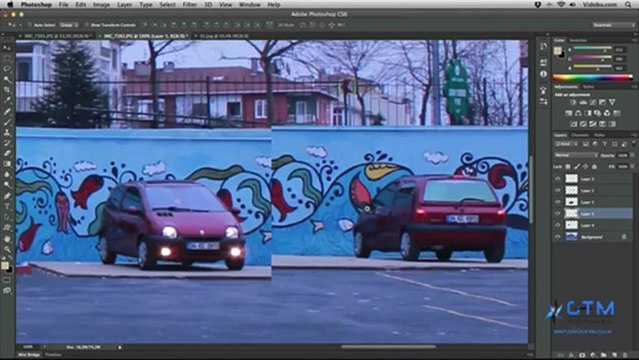The image size is (639, 360).
Task: Add a Hue/Saturation adjustment
Action: point(569,113)
